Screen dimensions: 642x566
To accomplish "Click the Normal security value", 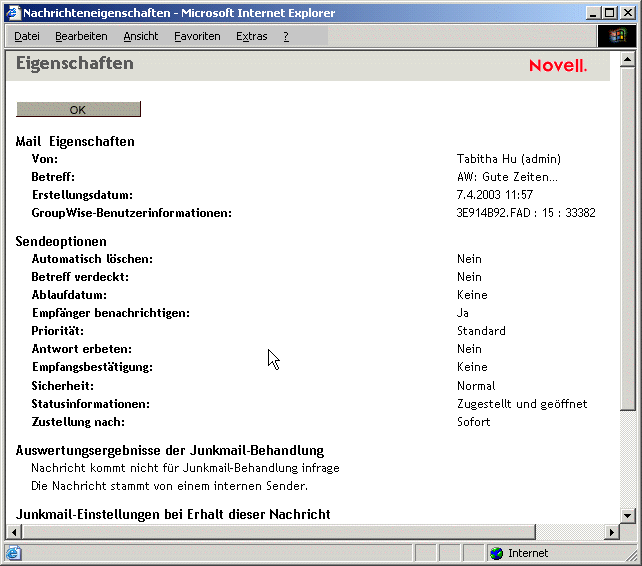I will [x=476, y=386].
